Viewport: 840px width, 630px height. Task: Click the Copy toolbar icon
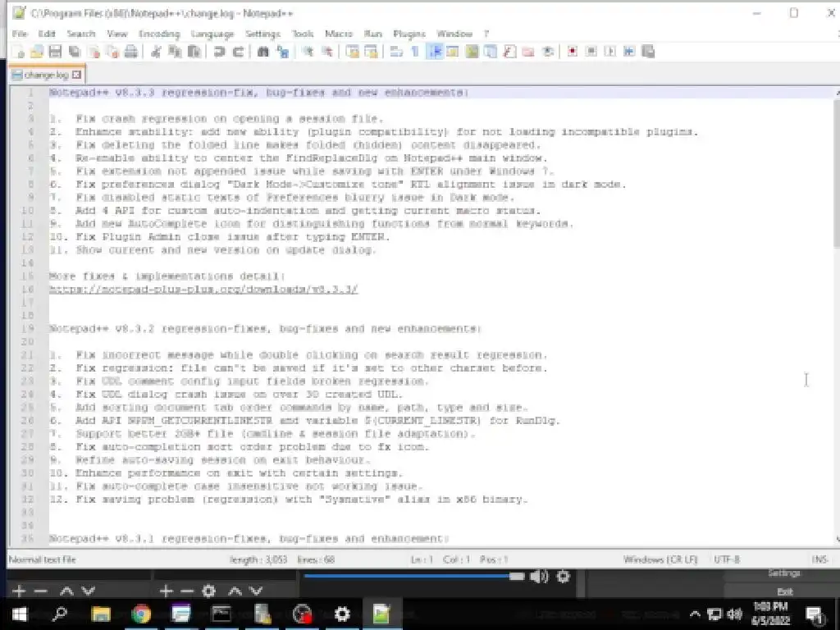175,52
